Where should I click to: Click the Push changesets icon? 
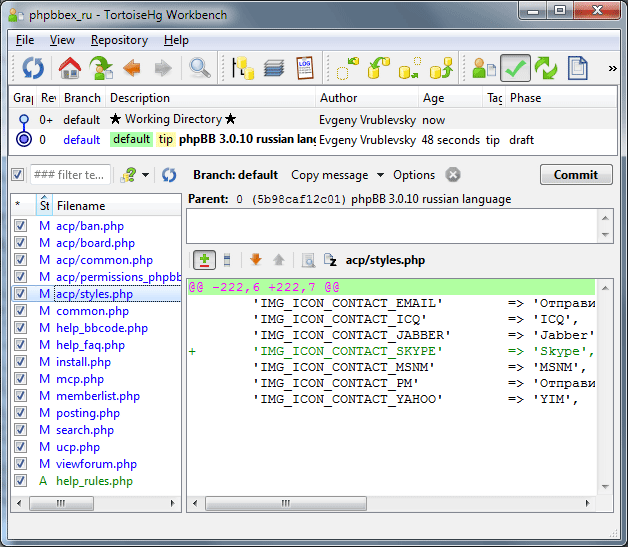441,68
